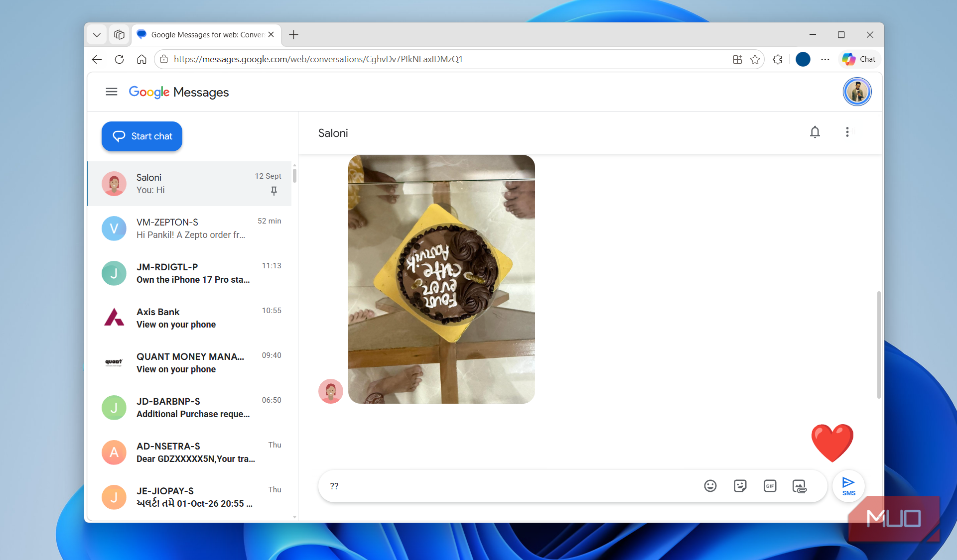Viewport: 957px width, 560px height.
Task: View the cake photo in chat
Action: [441, 279]
